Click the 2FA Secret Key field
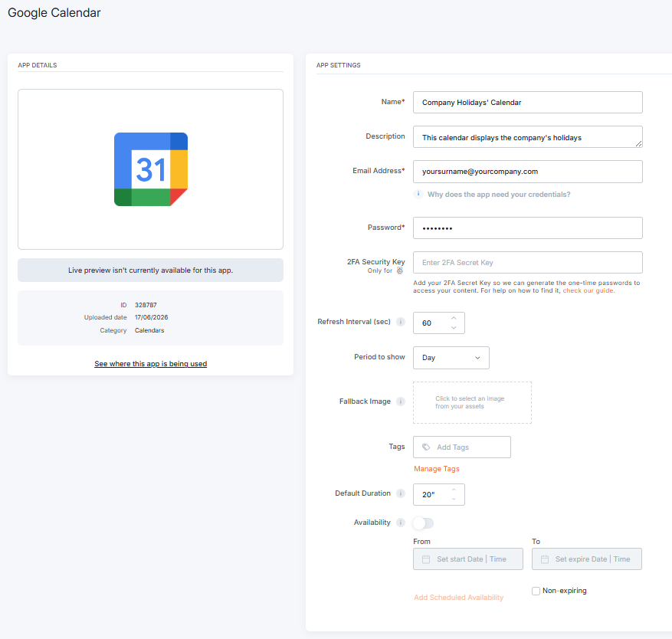Screen dimensions: 672x639 [x=528, y=262]
